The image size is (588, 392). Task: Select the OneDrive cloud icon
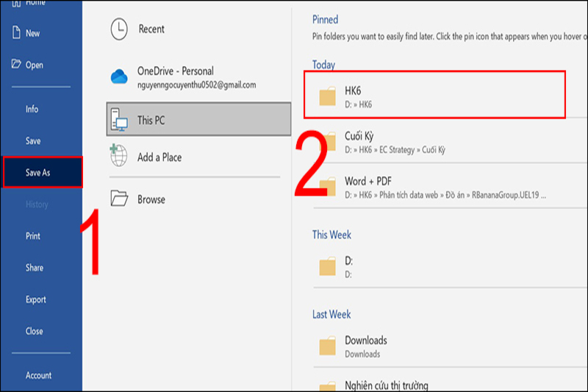[x=118, y=77]
